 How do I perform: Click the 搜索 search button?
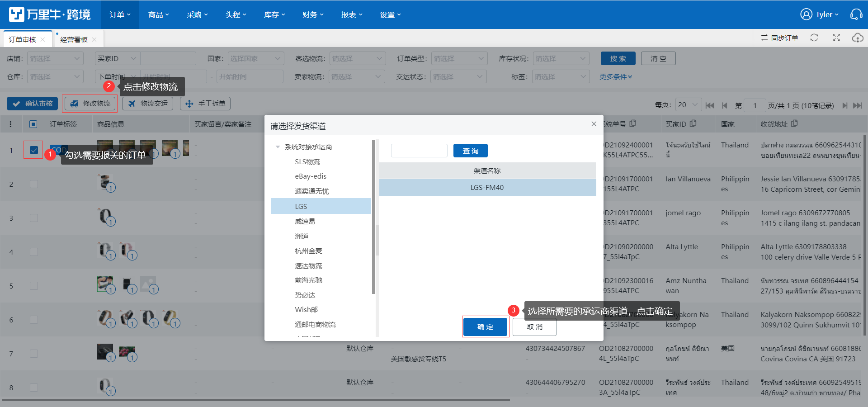618,58
